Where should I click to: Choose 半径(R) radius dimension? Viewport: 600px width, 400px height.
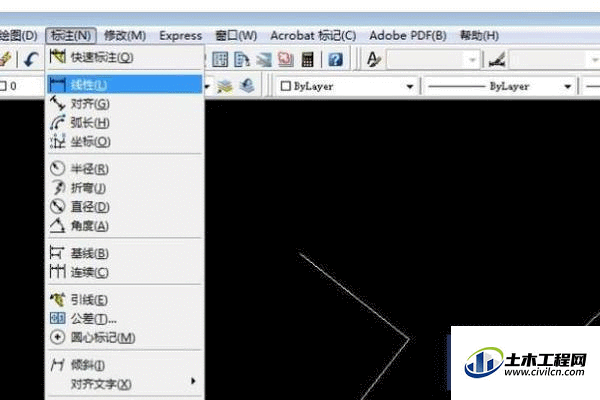[x=125, y=168]
